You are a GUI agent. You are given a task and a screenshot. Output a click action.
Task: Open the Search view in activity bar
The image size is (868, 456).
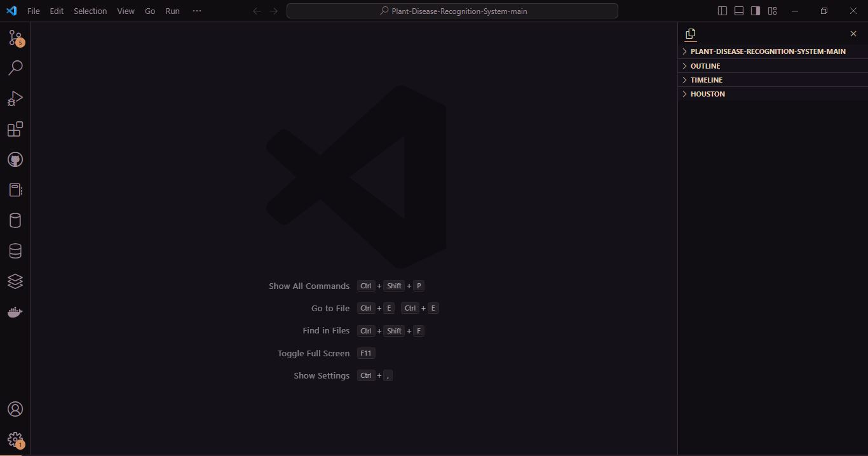[x=15, y=68]
